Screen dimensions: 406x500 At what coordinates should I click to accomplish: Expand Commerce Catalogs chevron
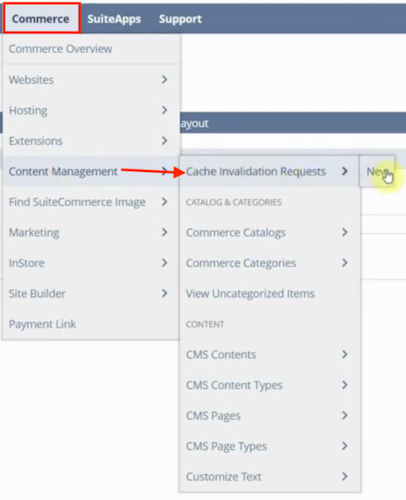click(345, 232)
